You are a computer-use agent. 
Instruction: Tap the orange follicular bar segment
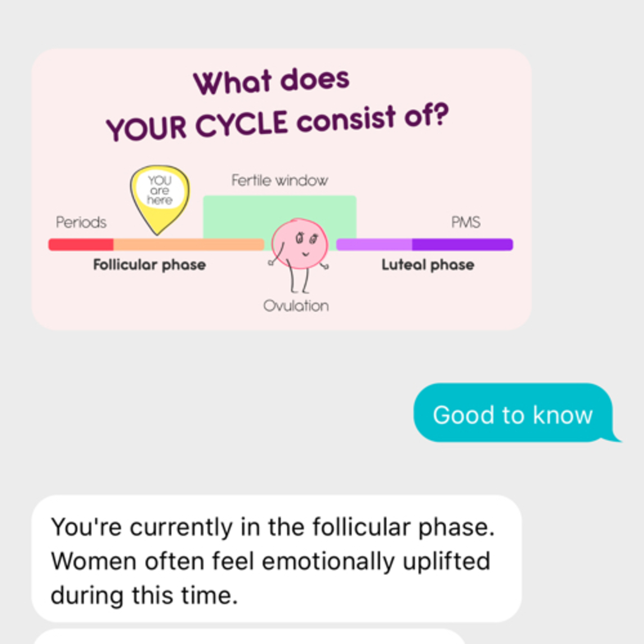pyautogui.click(x=189, y=244)
